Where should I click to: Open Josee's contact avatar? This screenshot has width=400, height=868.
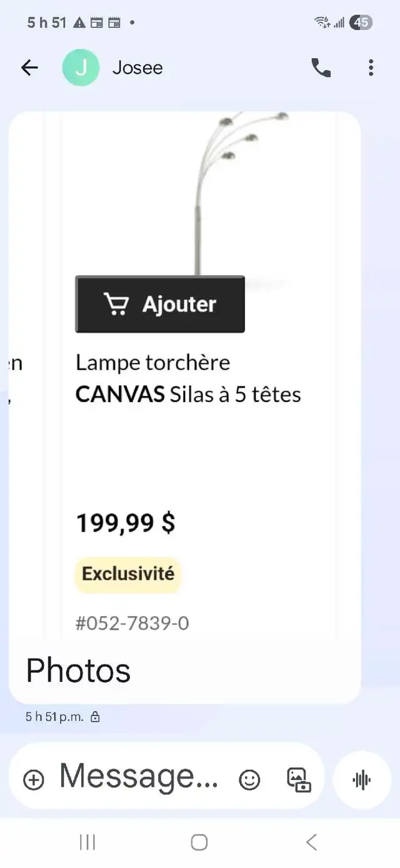tap(81, 68)
